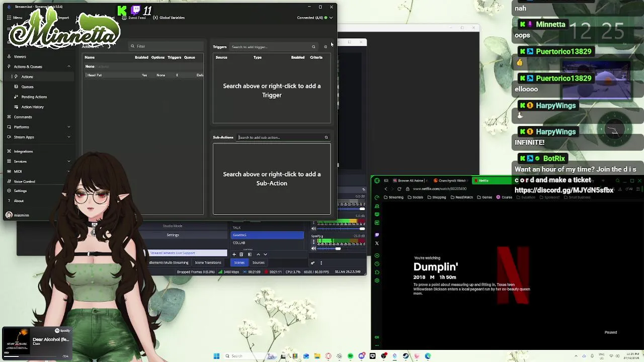Click the sub-action search magnifier icon

(x=326, y=137)
